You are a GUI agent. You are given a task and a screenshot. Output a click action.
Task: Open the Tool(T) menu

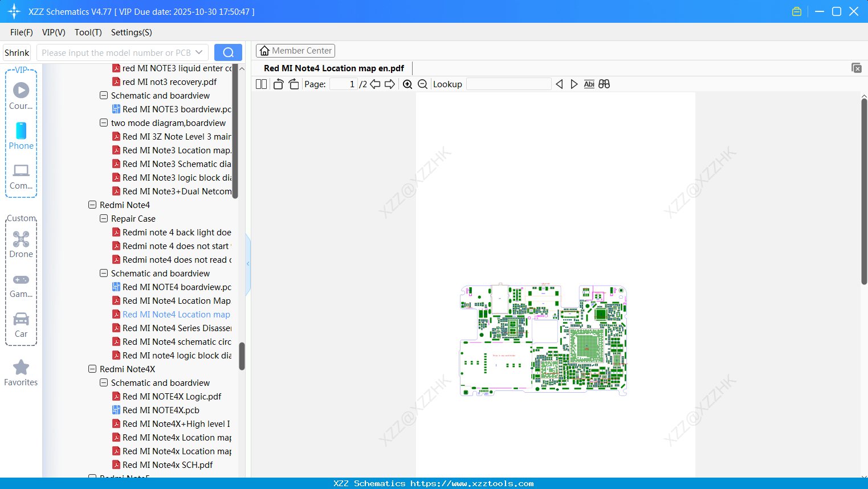[88, 32]
